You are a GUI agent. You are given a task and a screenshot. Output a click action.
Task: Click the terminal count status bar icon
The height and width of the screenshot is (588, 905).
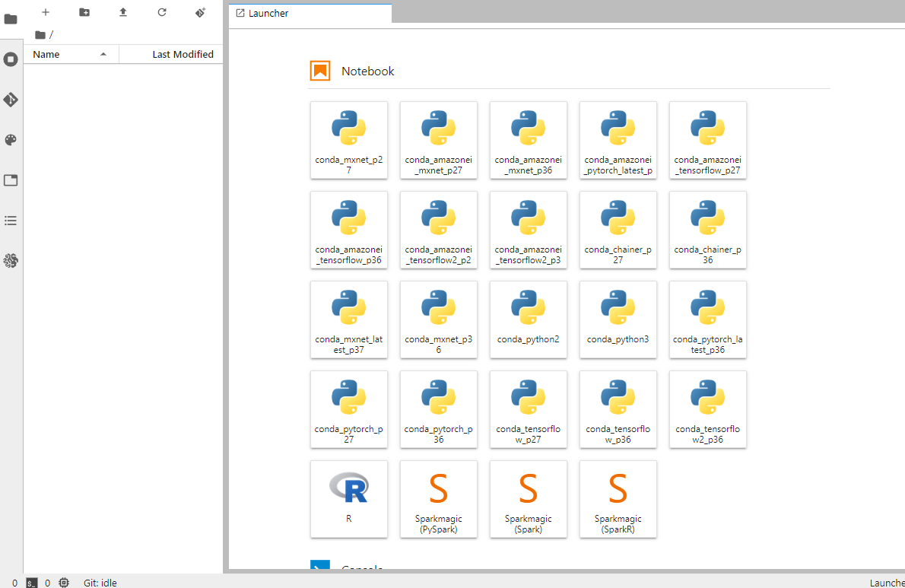tap(32, 583)
